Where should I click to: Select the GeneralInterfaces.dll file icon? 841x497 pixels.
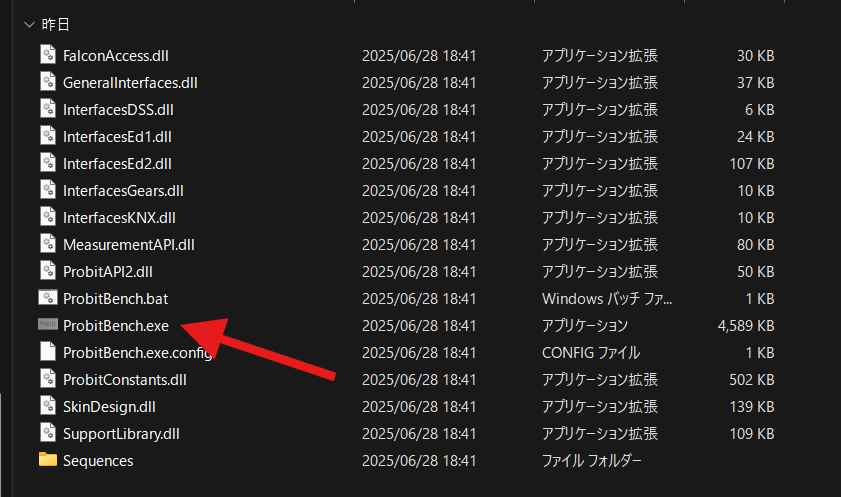coord(48,81)
